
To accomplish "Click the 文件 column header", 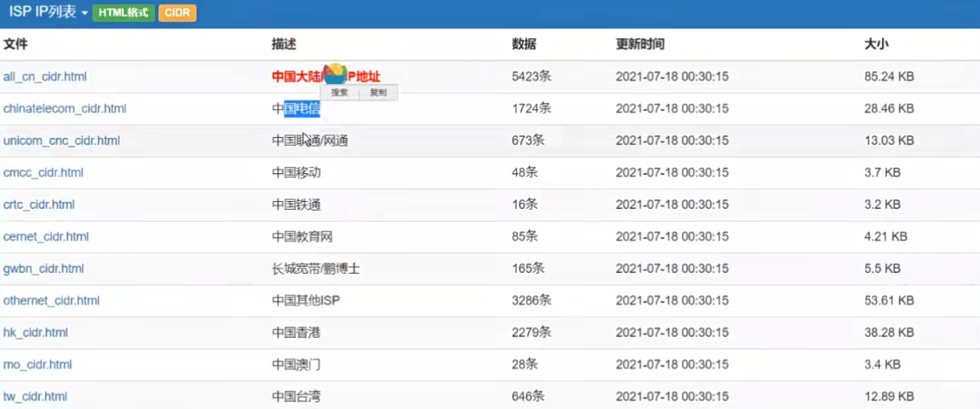I will [x=16, y=44].
